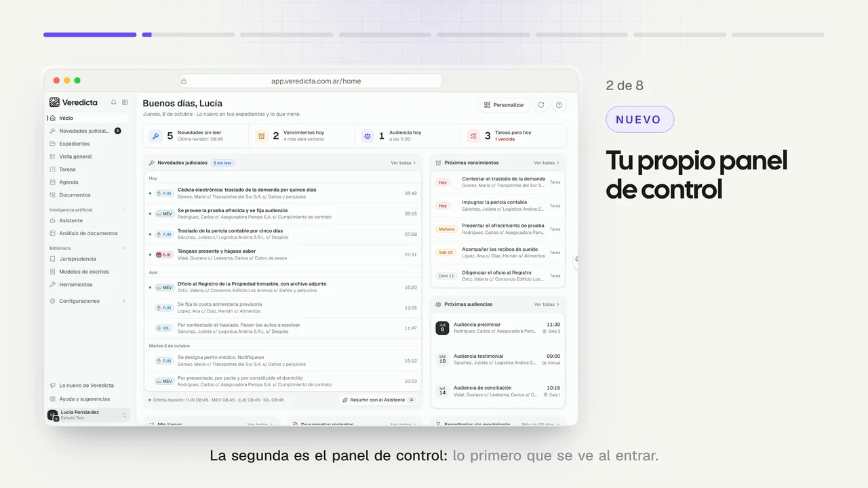Click the address bar showing app.veredicta.com.ar/home
The height and width of the screenshot is (488, 868).
click(x=311, y=81)
